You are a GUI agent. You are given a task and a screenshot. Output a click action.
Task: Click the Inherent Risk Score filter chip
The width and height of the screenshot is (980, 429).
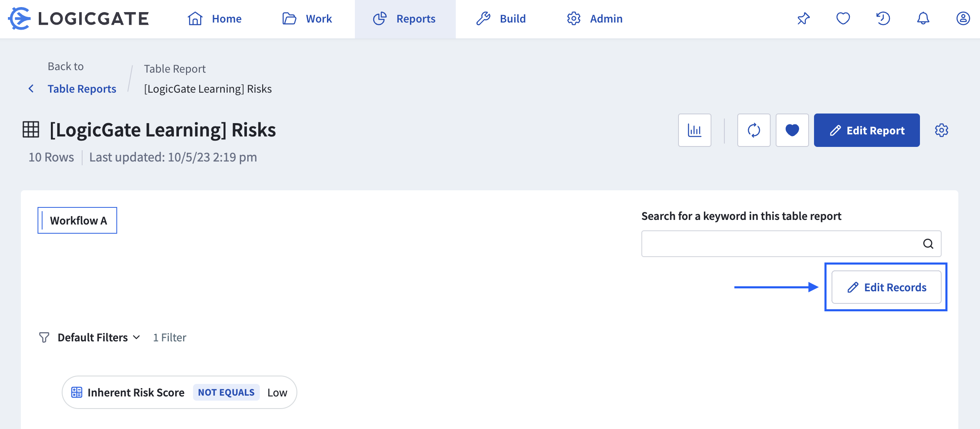(179, 392)
